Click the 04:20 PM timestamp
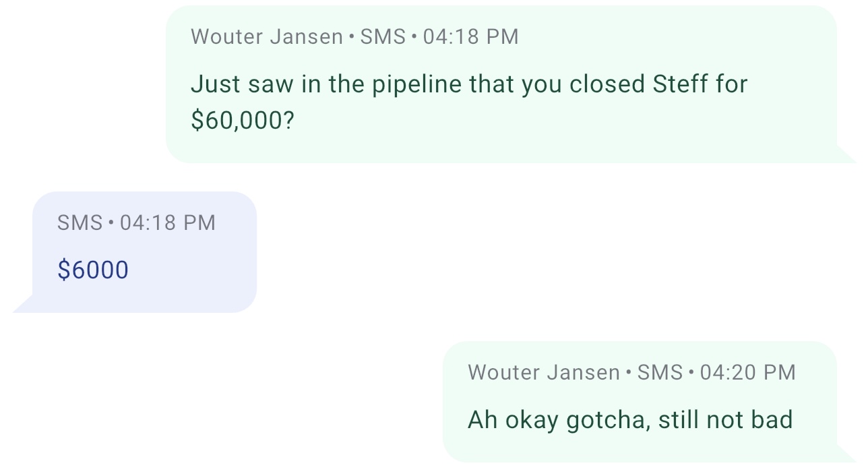Viewport: 868px width, 476px height. pos(748,372)
